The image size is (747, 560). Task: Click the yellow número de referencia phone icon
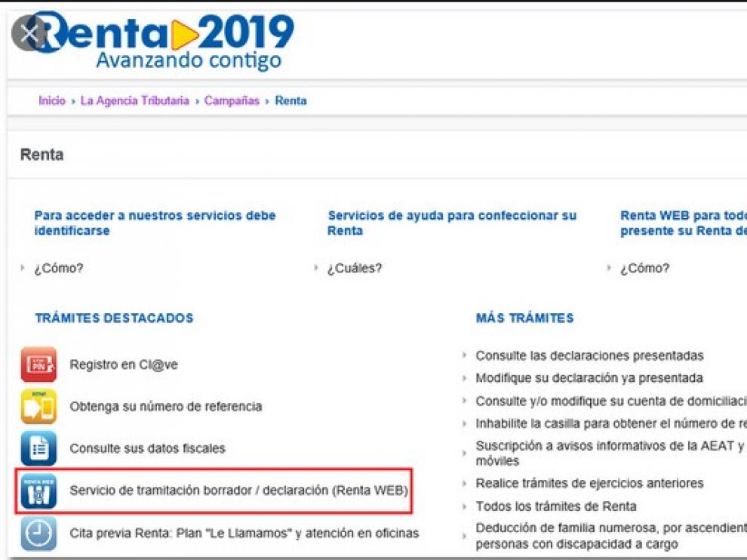[38, 407]
